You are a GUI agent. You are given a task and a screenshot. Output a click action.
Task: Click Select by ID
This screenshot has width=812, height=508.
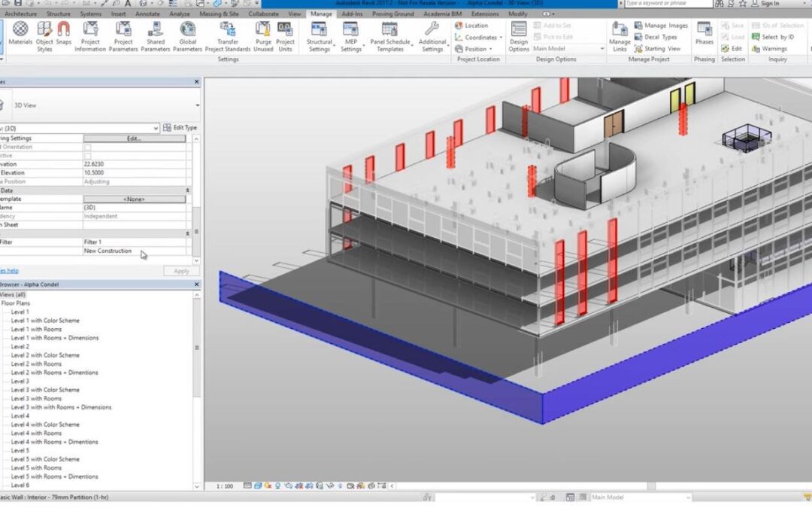(x=773, y=38)
